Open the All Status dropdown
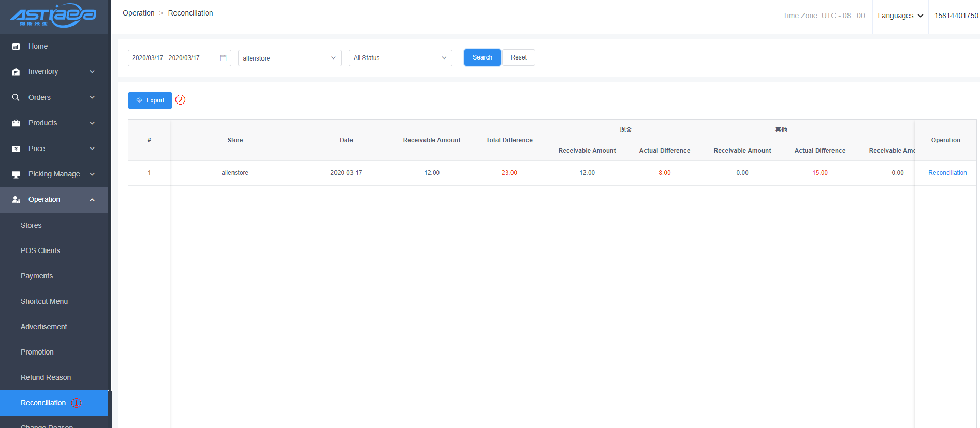980x428 pixels. [x=400, y=58]
